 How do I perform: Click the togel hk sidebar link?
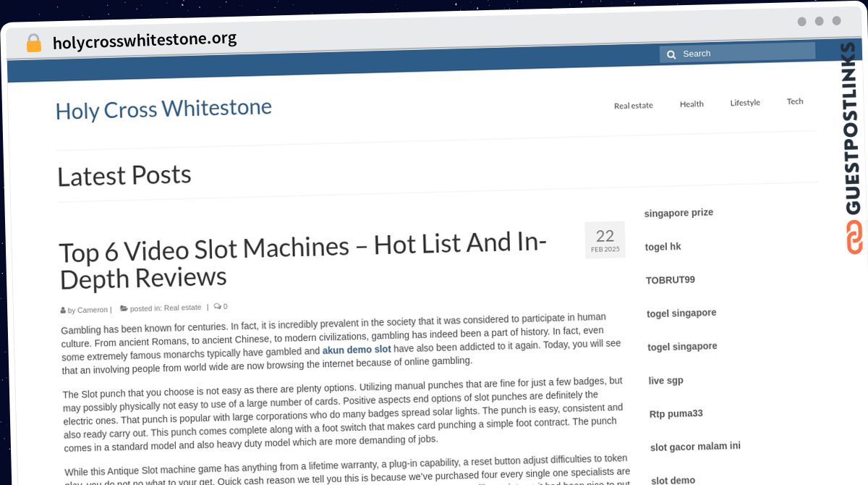[x=663, y=247]
